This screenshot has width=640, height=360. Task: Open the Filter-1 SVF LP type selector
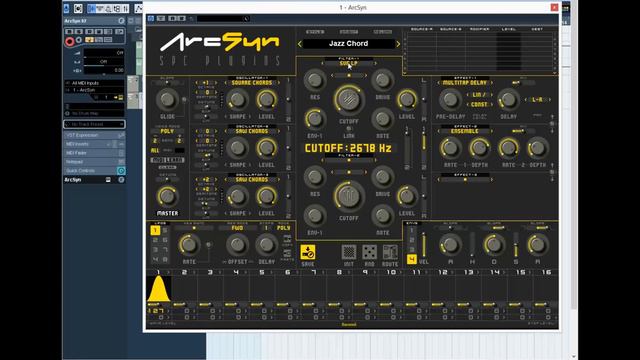349,63
